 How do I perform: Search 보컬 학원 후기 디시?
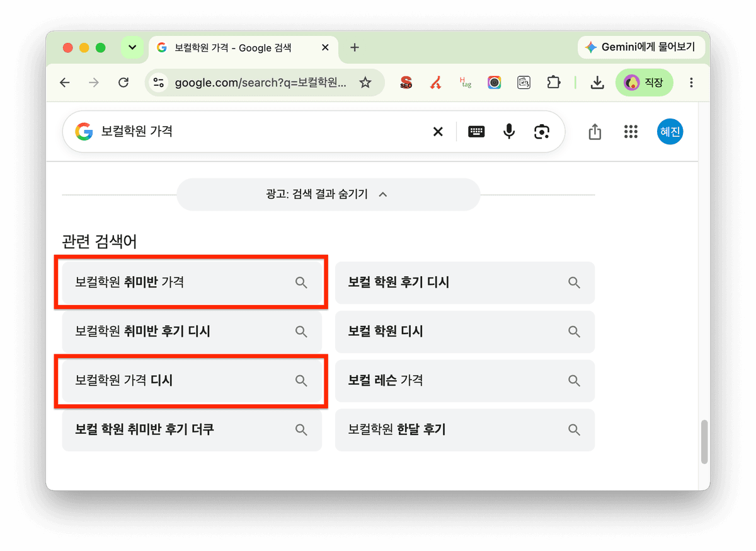(x=465, y=282)
